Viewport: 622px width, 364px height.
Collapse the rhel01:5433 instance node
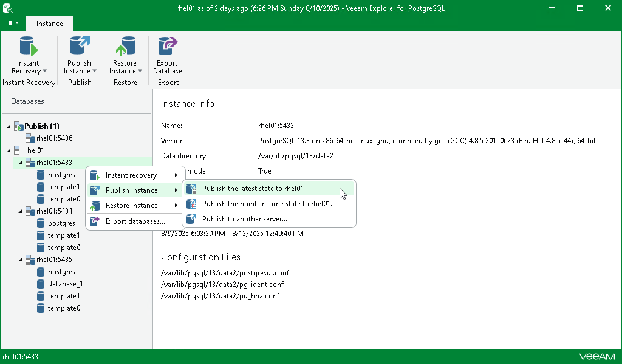coord(20,163)
